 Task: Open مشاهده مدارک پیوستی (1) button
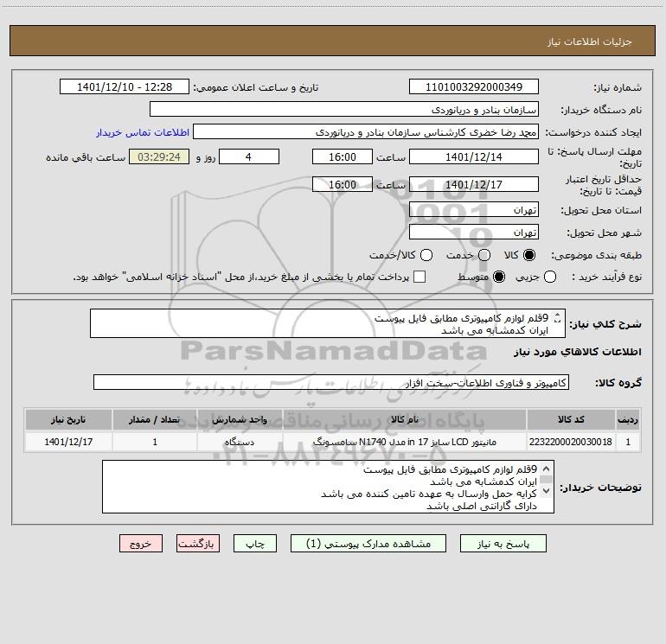click(368, 544)
